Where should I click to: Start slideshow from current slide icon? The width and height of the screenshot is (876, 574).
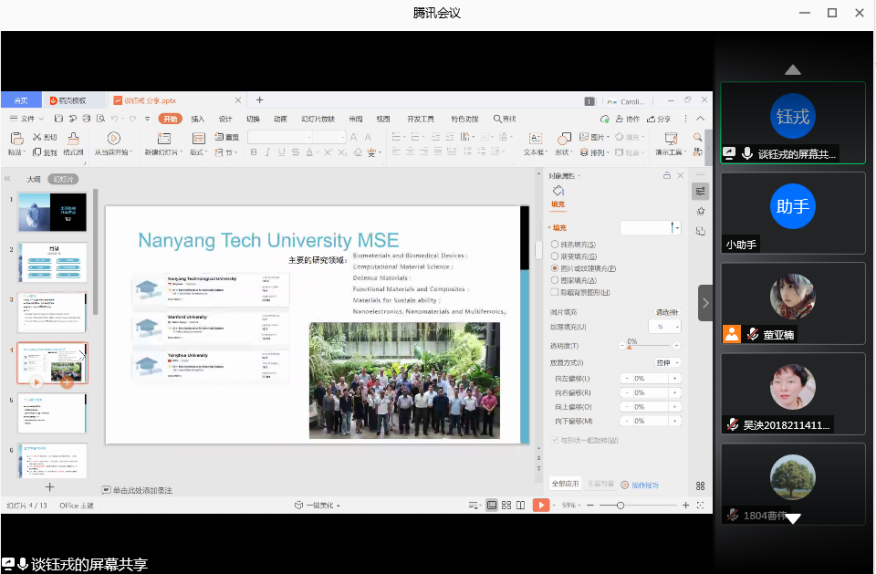pyautogui.click(x=113, y=138)
